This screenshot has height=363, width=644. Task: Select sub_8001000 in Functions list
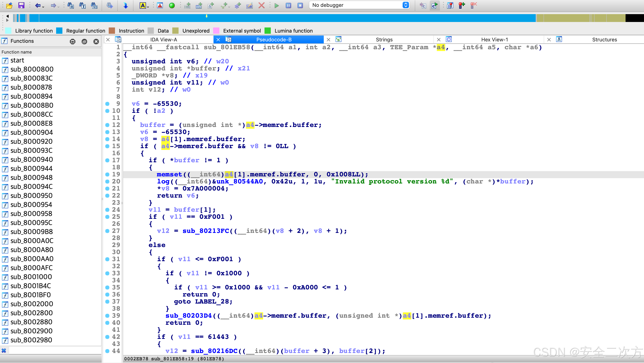[x=31, y=277]
